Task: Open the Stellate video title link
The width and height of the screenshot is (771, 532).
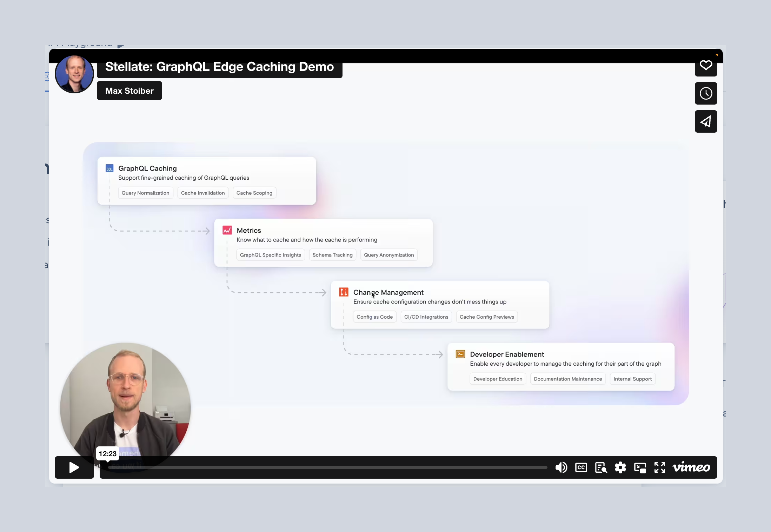Action: pyautogui.click(x=219, y=67)
